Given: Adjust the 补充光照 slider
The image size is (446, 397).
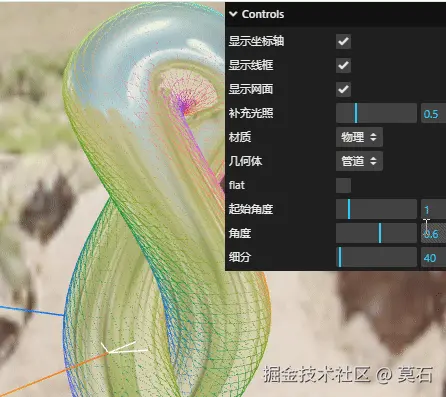Looking at the screenshot, I should 376,113.
